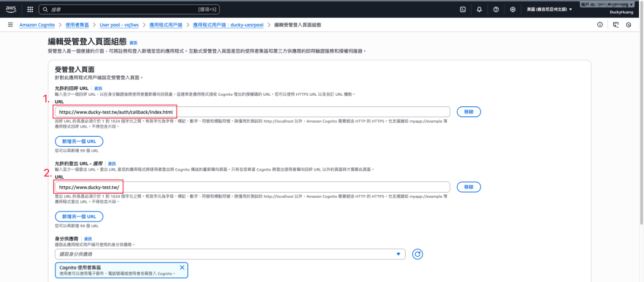644x282 pixels.
Task: Click the hexagon icon at far right of breadcrumbs
Action: point(628,25)
